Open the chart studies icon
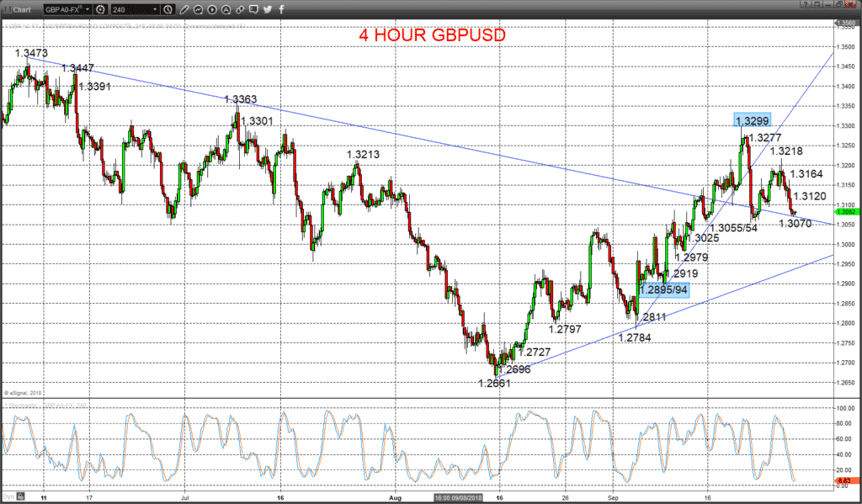This screenshot has height=504, width=862. click(198, 9)
